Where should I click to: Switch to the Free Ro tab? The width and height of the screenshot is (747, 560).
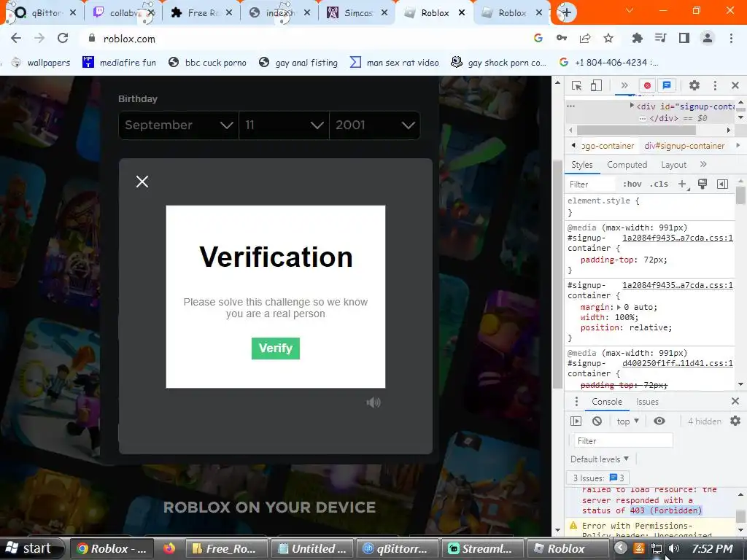[x=203, y=13]
